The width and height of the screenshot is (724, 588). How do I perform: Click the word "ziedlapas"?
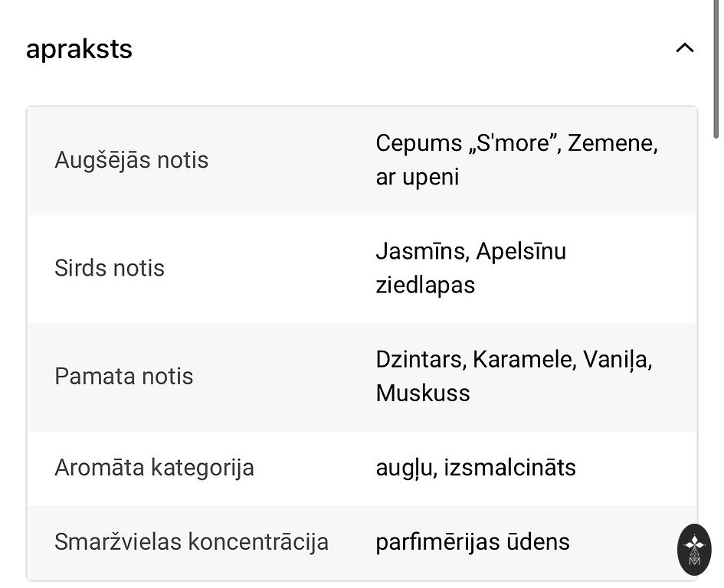click(425, 285)
